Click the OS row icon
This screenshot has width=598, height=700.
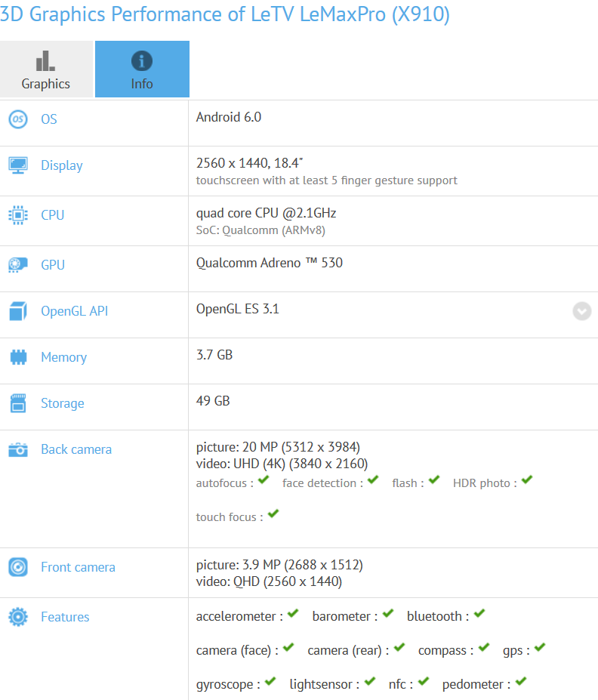pos(18,119)
